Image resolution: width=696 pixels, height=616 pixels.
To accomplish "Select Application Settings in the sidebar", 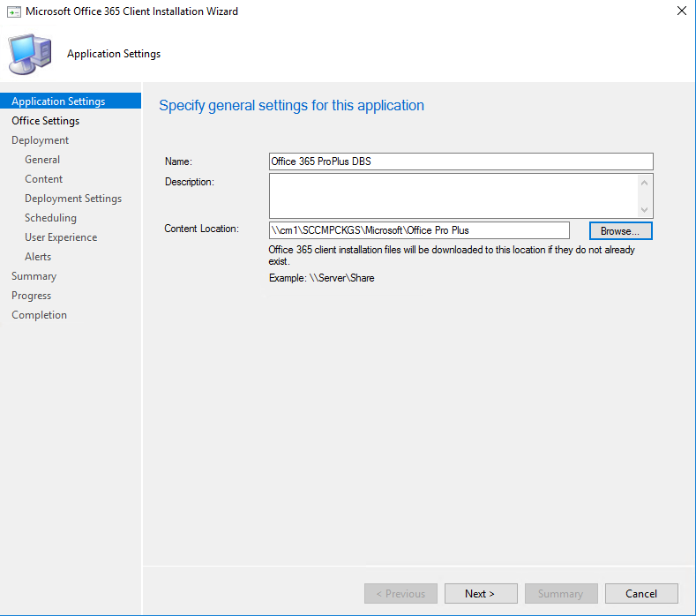I will point(58,101).
